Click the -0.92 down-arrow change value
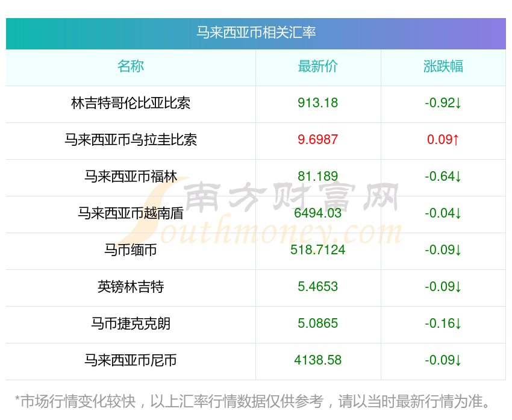Screen dimensions: 512x420 click(443, 103)
